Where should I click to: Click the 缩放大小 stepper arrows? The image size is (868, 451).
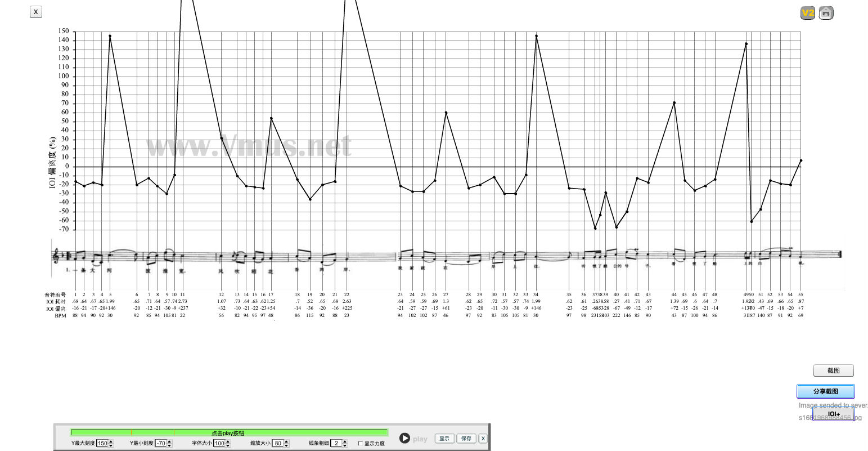coord(286,444)
